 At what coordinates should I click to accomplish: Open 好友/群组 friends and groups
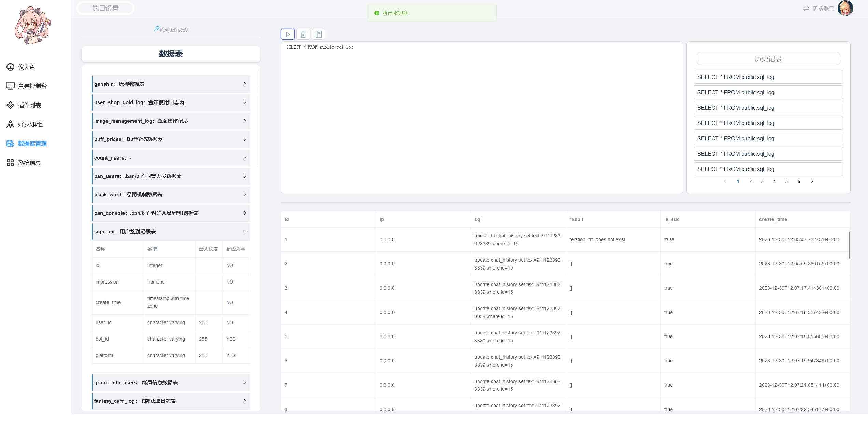30,124
